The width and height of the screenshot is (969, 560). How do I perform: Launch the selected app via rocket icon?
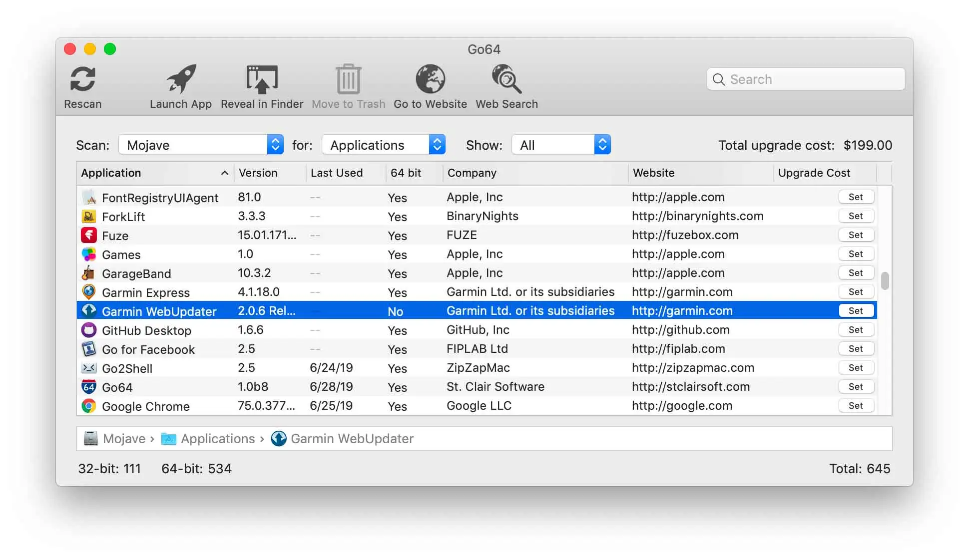coord(181,79)
